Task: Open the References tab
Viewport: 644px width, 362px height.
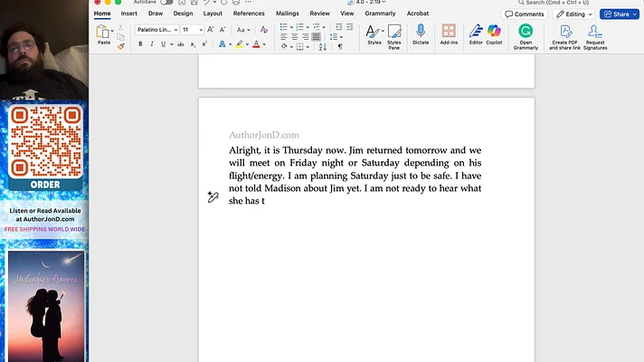Action: tap(249, 14)
